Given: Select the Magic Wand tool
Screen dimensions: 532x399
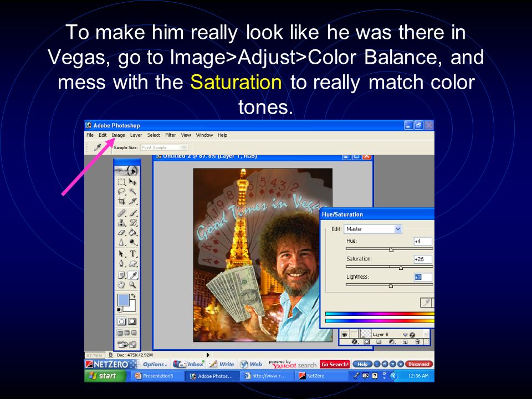Looking at the screenshot, I should point(133,192).
